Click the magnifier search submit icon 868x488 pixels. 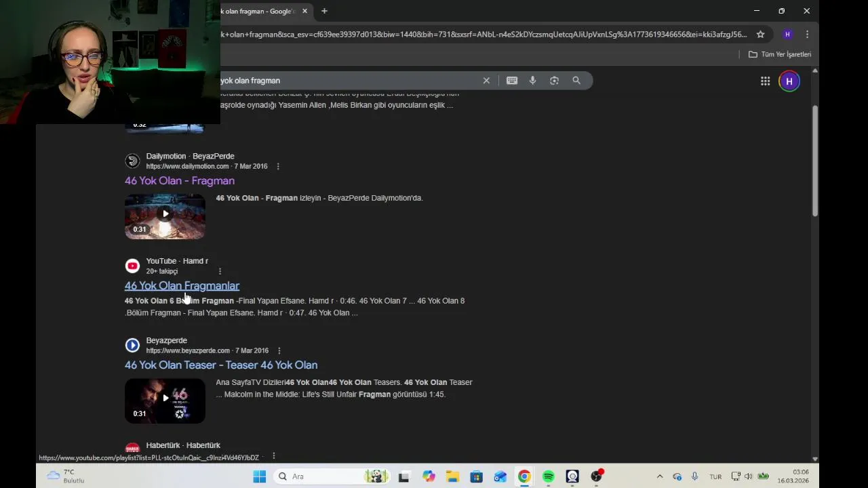576,81
